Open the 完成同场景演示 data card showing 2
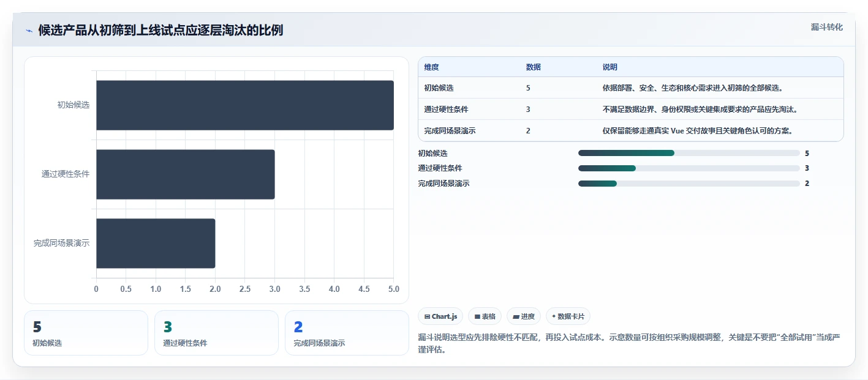The image size is (868, 380). point(347,333)
